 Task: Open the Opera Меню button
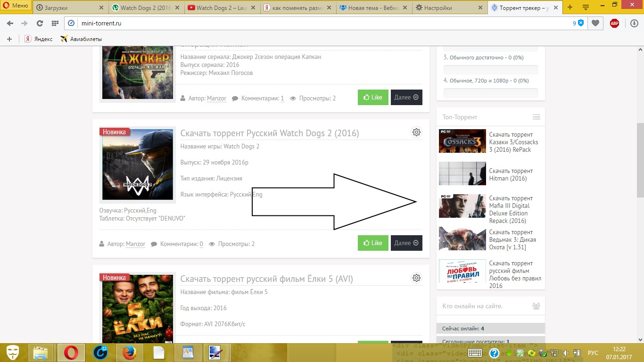coord(16,6)
